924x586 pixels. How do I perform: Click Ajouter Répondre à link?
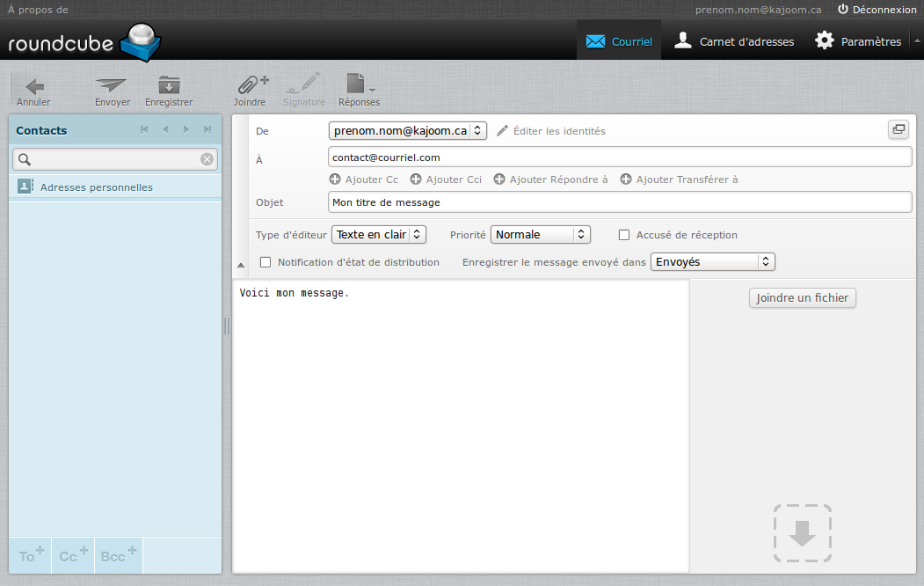(558, 179)
